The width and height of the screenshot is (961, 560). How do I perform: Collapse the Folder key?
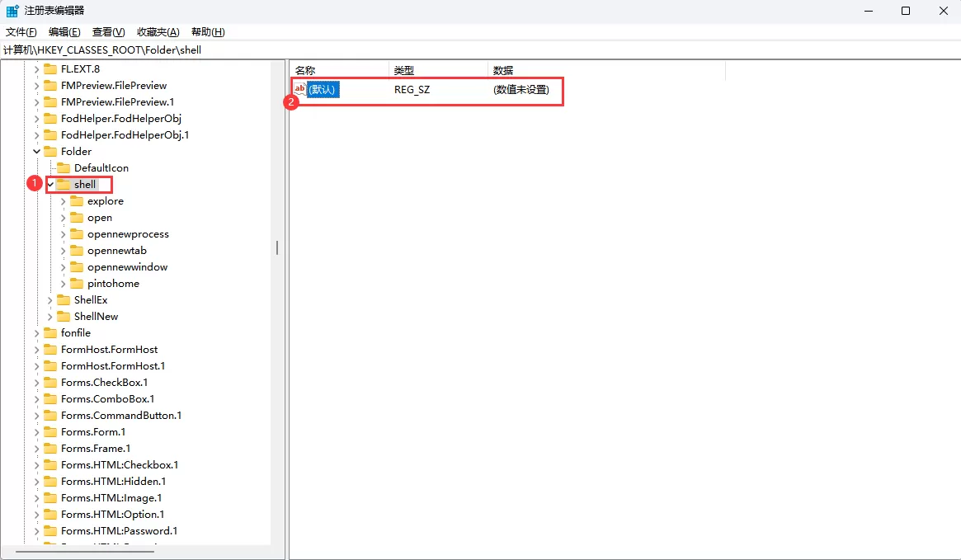[36, 151]
